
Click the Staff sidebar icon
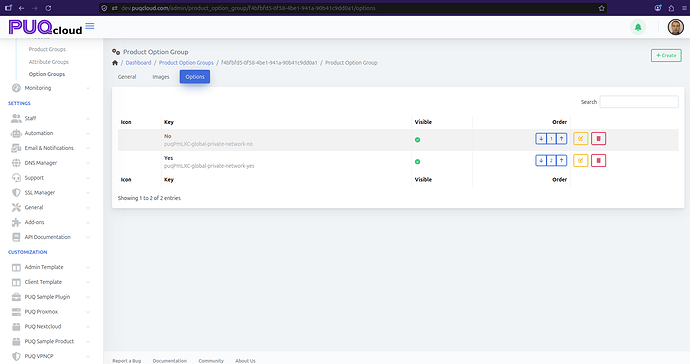tap(16, 118)
